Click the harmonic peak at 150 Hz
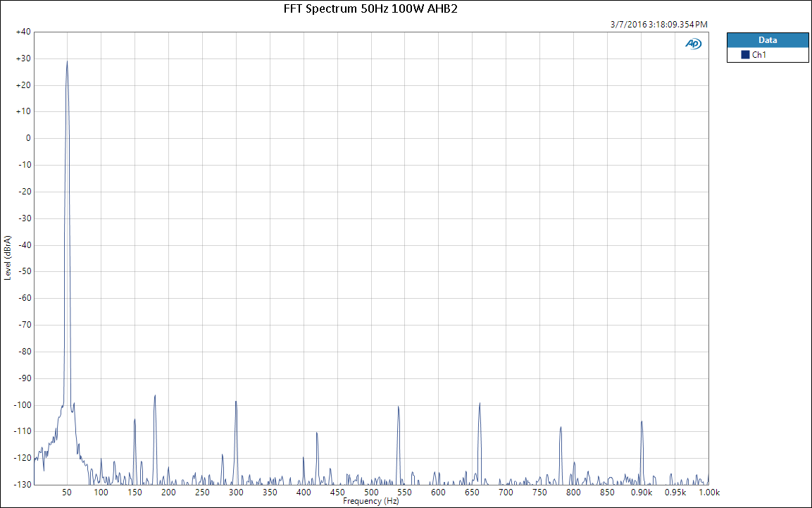 point(135,420)
